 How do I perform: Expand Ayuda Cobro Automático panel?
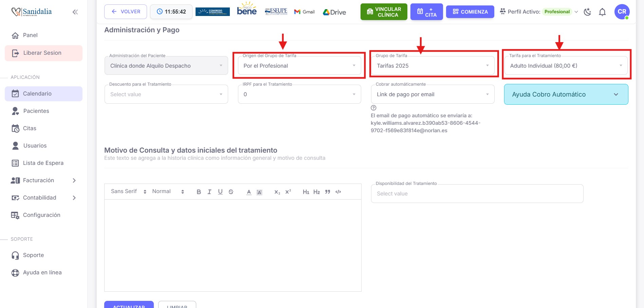click(566, 95)
